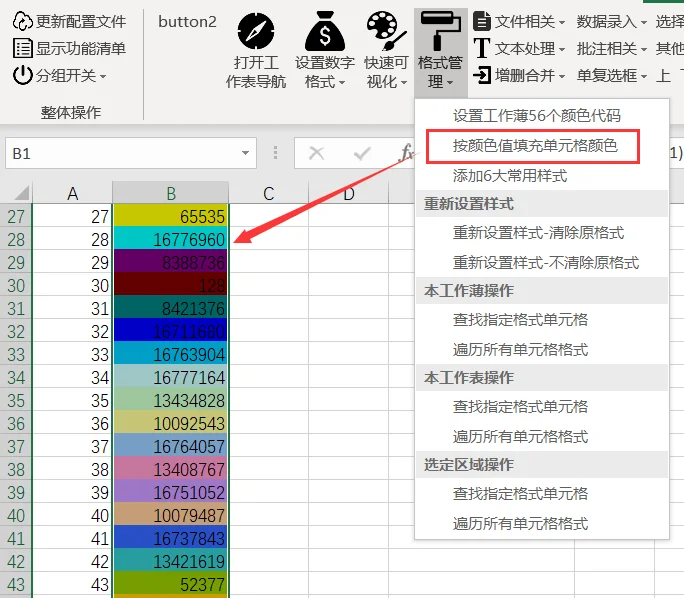This screenshot has height=598, width=684.
Task: Click yellow cell with value 65535
Action: tap(171, 216)
